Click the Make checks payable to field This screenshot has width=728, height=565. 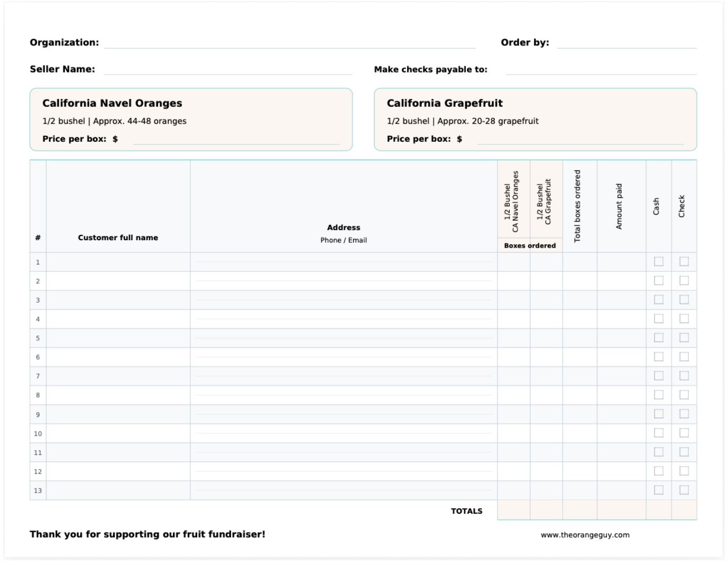pyautogui.click(x=601, y=69)
